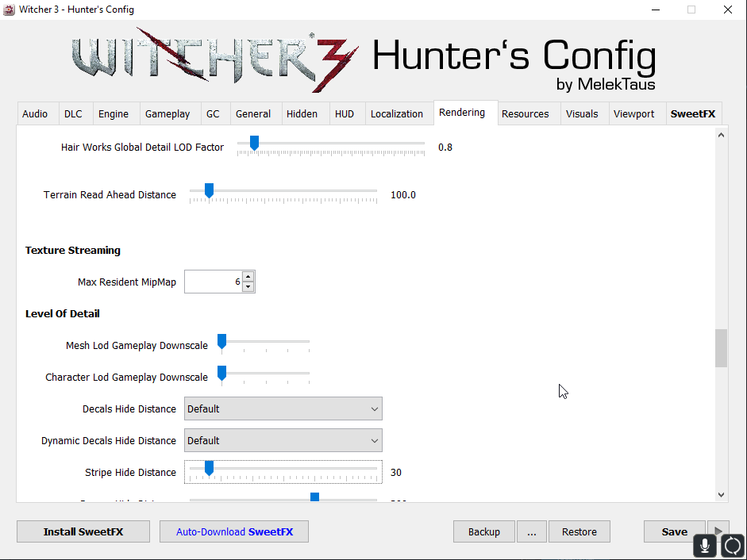Click the scrollbar up arrow
This screenshot has height=560, width=747.
722,135
